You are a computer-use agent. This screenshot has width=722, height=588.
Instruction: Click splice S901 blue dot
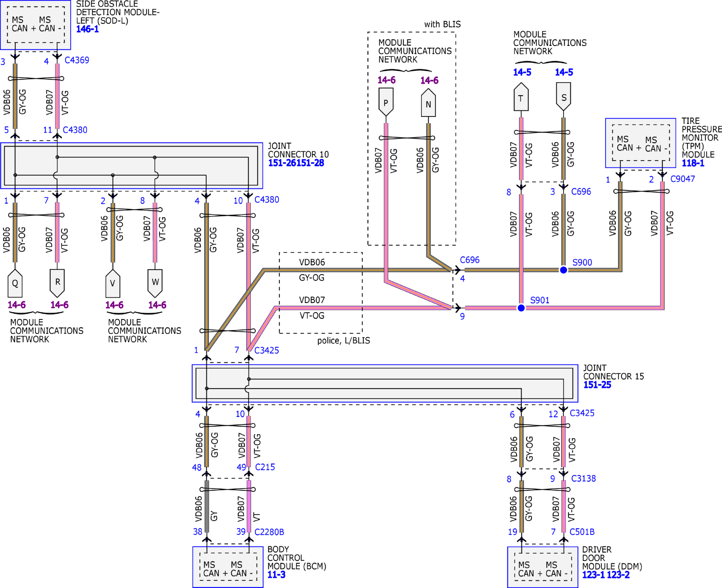tap(521, 308)
